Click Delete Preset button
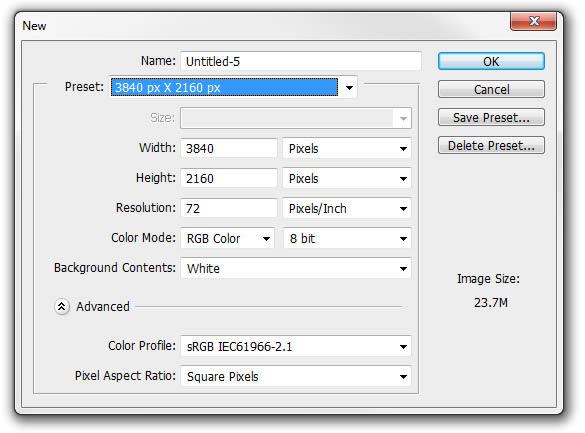Image resolution: width=585 pixels, height=433 pixels. (491, 145)
